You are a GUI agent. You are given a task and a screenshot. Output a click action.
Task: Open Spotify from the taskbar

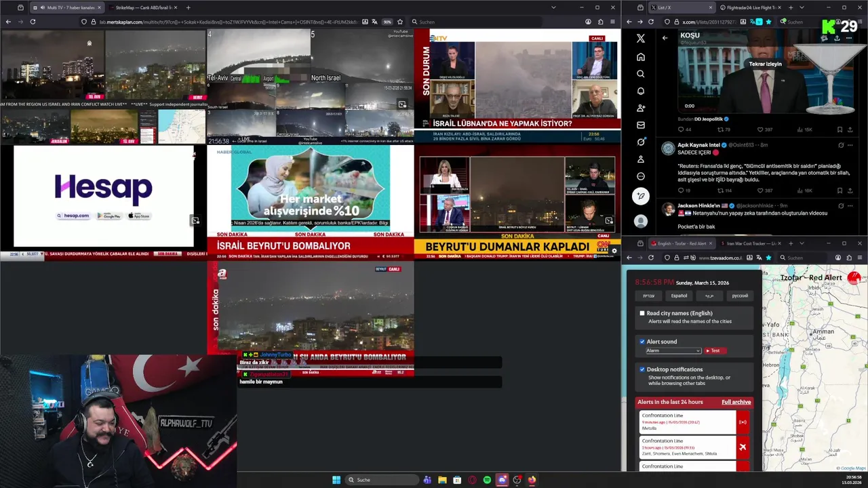click(x=487, y=480)
